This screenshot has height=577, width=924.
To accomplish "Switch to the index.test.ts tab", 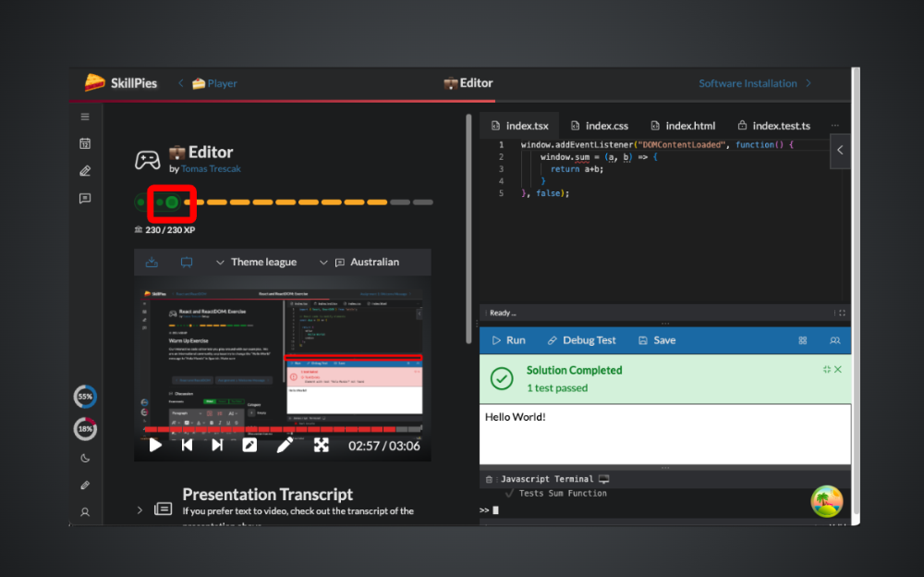I will click(773, 126).
